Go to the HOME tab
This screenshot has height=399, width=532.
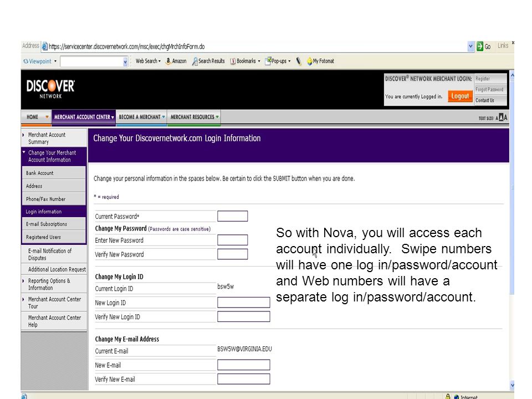coord(37,117)
